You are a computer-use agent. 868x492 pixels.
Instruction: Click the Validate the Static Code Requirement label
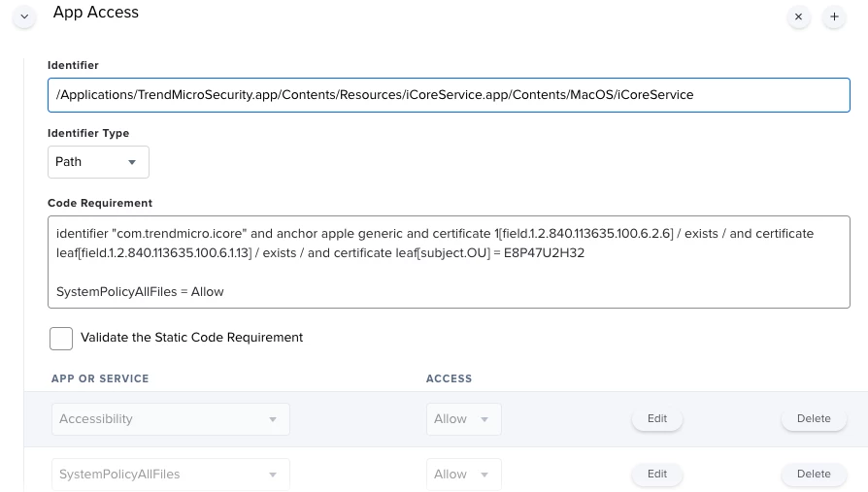[x=191, y=338]
